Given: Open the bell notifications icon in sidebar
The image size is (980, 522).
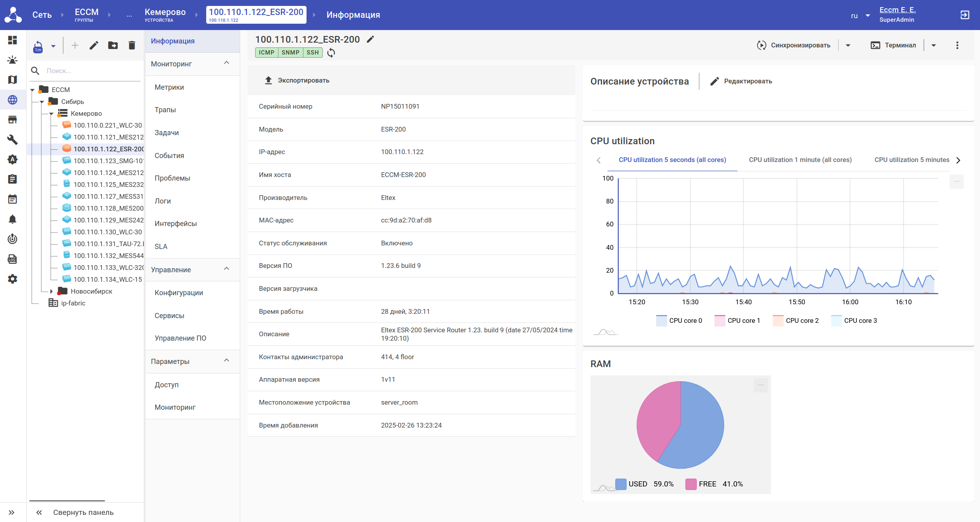Looking at the screenshot, I should (13, 219).
